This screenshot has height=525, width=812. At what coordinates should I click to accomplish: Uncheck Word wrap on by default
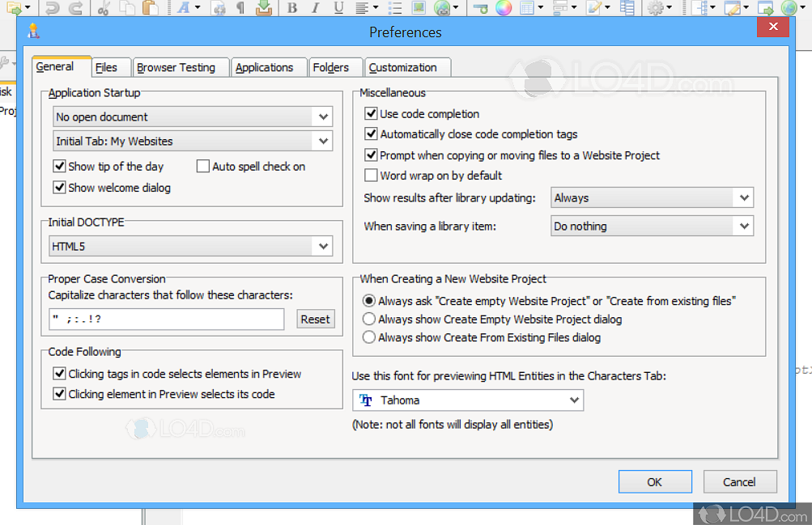coord(371,175)
